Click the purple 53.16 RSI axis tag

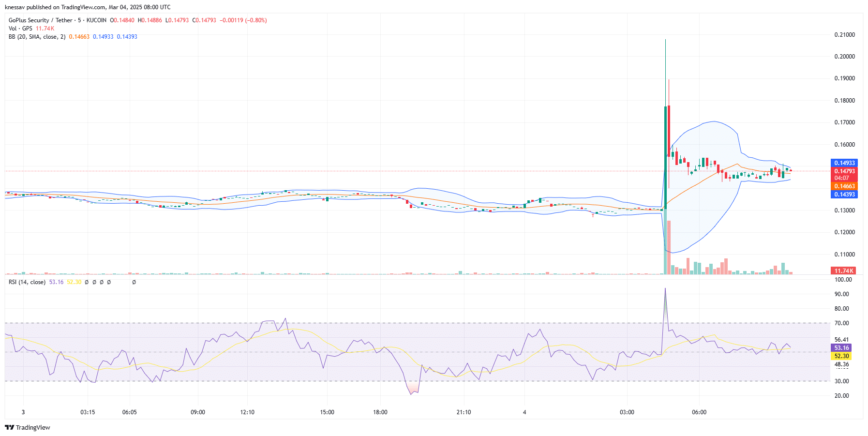pos(841,348)
